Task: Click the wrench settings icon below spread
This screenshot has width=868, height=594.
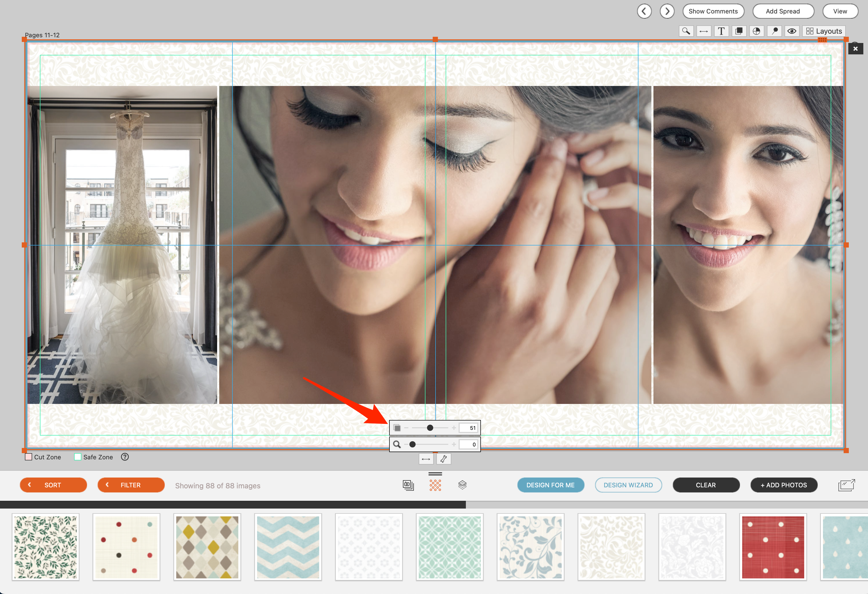Action: click(444, 459)
